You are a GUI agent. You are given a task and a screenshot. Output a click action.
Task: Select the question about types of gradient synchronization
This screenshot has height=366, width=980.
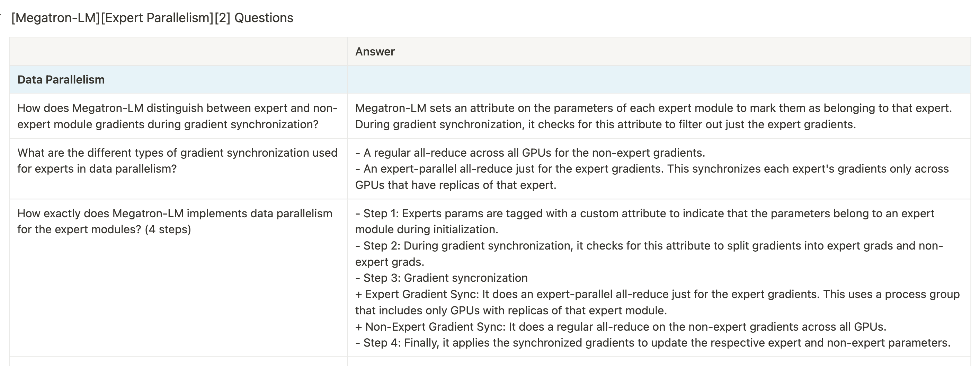[177, 161]
